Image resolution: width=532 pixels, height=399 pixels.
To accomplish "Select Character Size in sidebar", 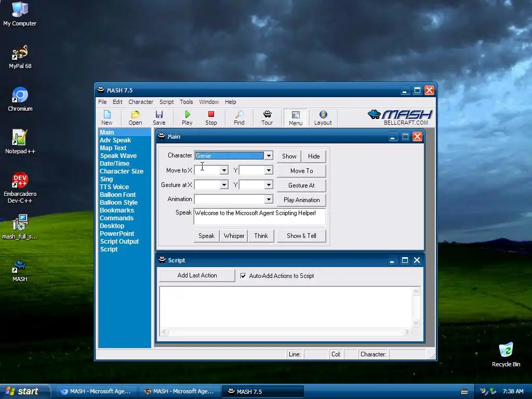I will coord(122,171).
